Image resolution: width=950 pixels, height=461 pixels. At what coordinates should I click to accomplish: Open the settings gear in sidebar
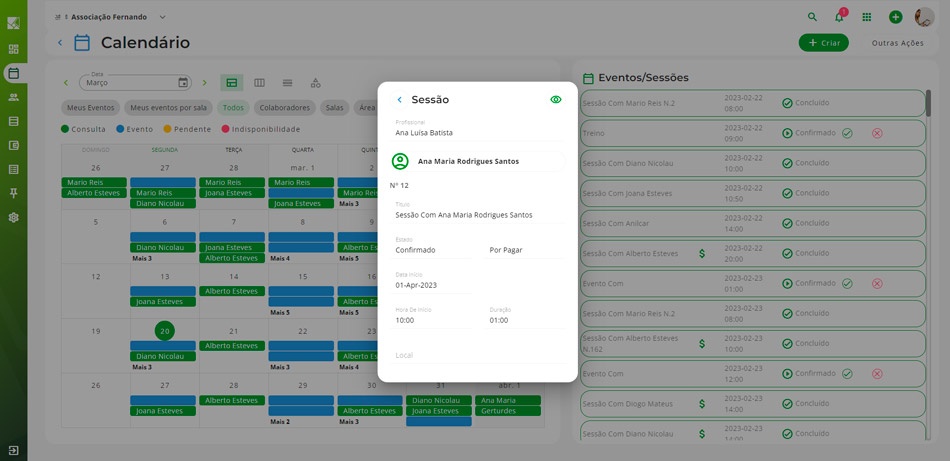[13, 217]
